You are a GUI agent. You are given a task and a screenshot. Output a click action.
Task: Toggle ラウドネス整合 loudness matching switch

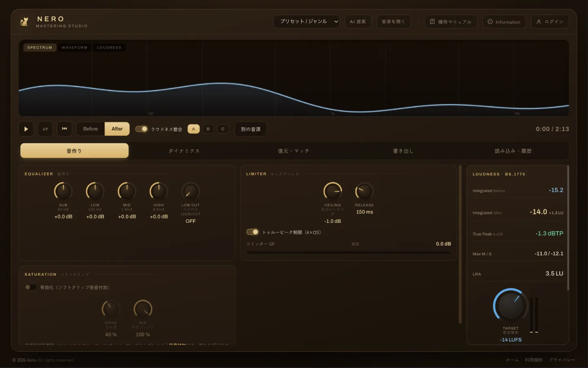141,129
